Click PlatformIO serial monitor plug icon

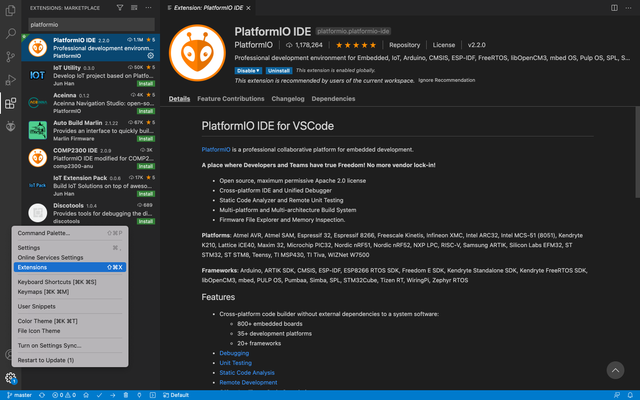coord(139,395)
